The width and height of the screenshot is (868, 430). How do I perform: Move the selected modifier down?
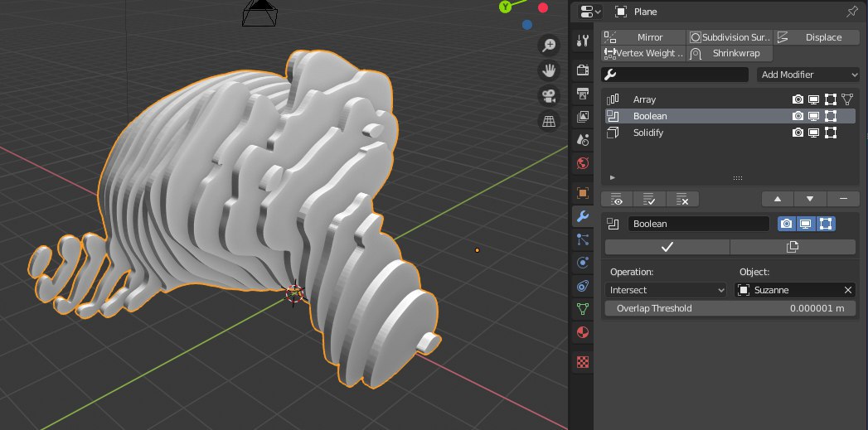click(810, 199)
